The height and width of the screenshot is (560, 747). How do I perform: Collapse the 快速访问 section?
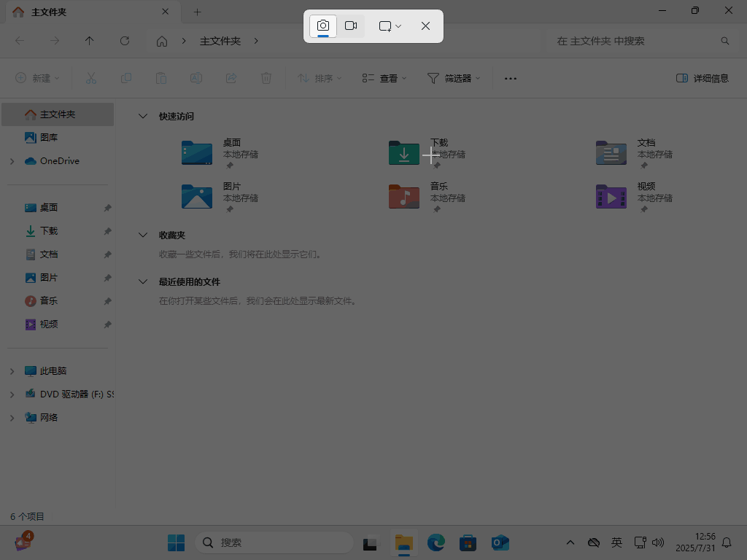click(142, 116)
